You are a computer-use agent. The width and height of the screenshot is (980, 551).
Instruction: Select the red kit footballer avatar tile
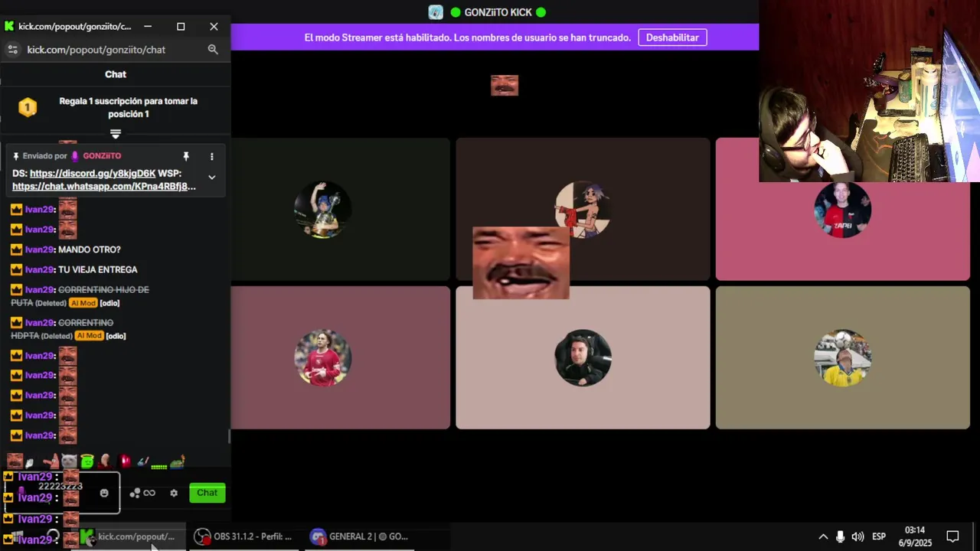tap(322, 357)
